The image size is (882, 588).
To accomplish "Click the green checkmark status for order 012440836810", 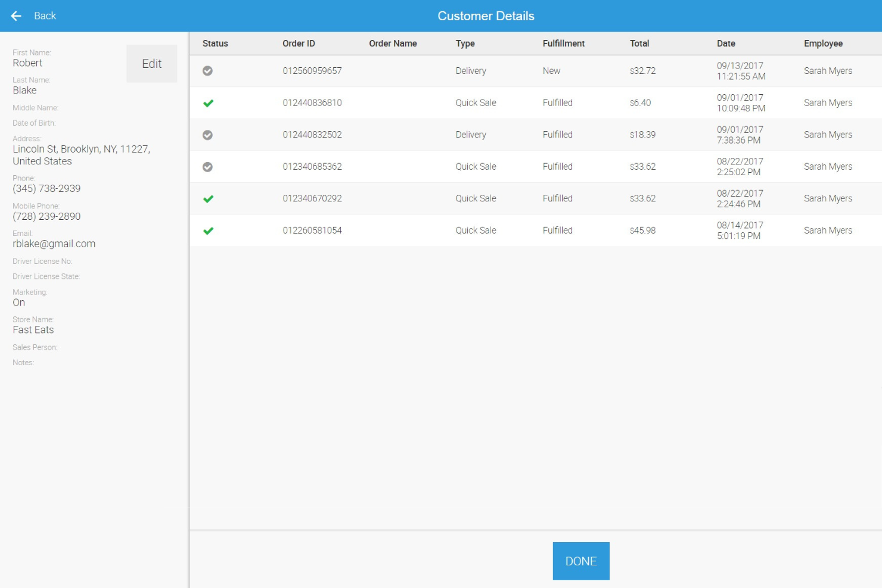I will point(207,102).
